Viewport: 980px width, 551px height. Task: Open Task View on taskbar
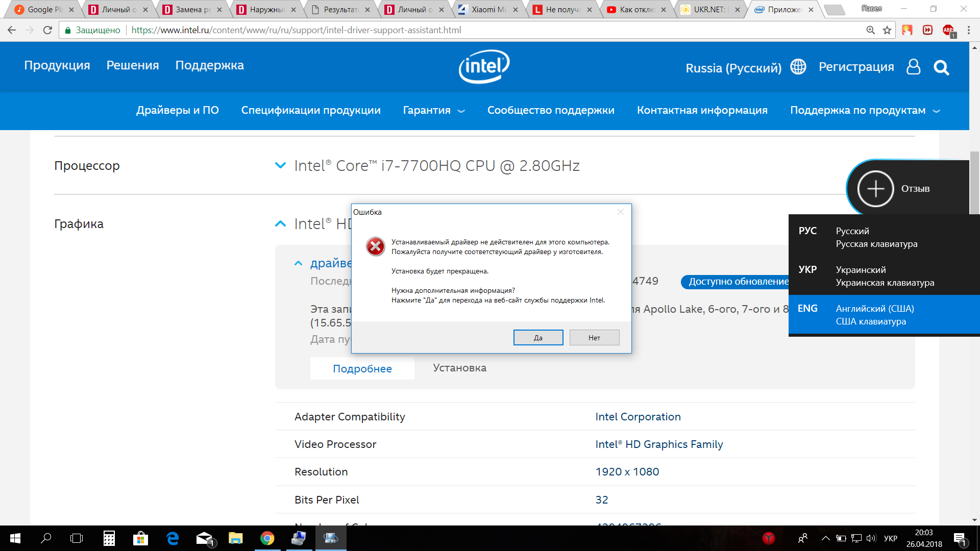click(77, 538)
